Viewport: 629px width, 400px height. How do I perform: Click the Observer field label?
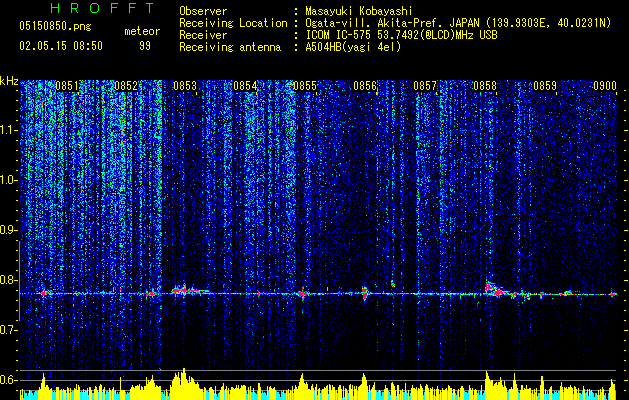[203, 11]
